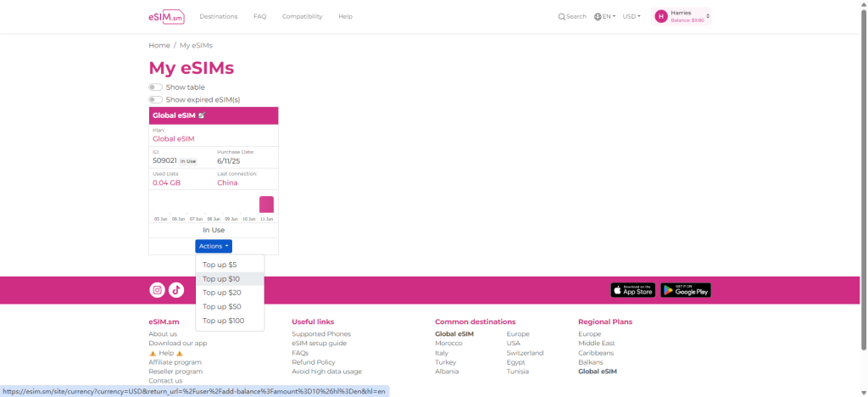
Task: Open the Contact us footer link
Action: coord(165,381)
